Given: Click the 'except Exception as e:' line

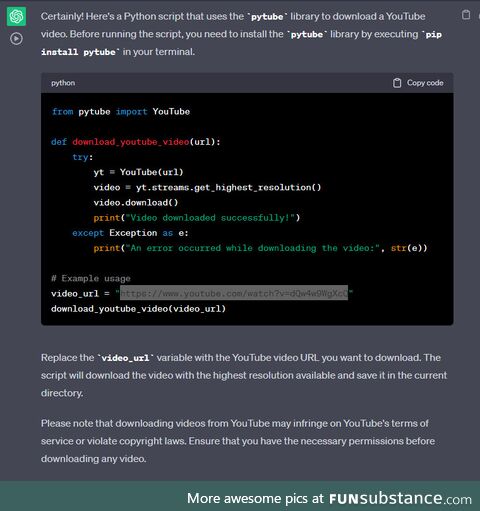Looking at the screenshot, I should click(130, 233).
